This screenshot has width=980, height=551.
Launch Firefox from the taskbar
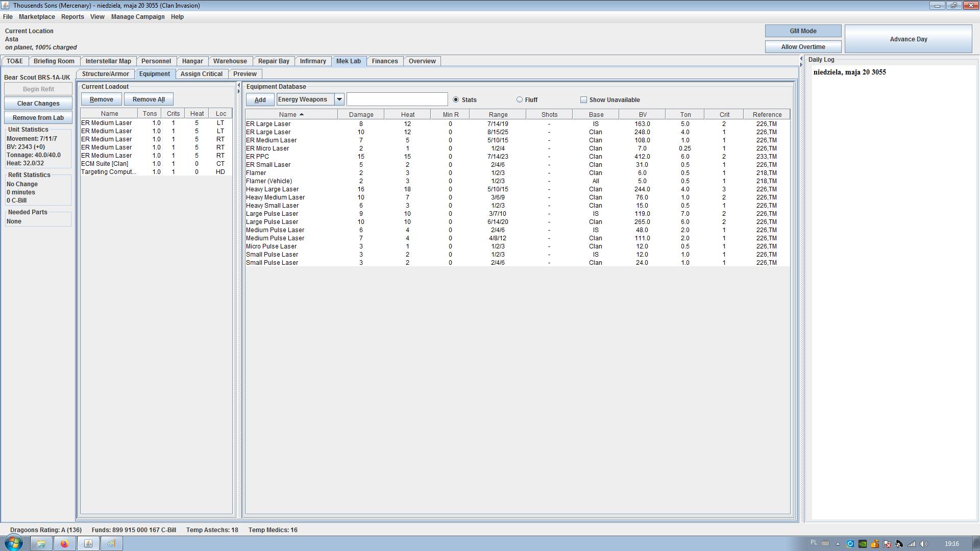[64, 543]
